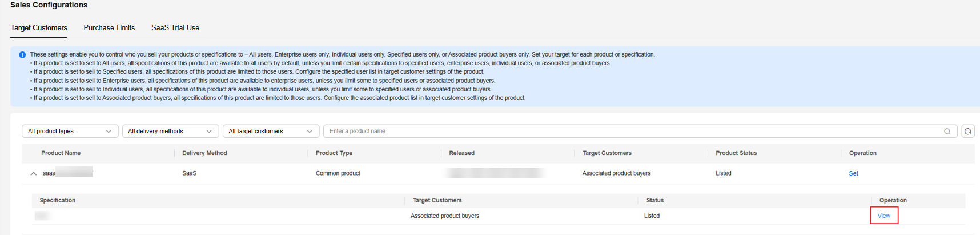Image resolution: width=980 pixels, height=235 pixels.
Task: Click the Released column header
Action: click(461, 153)
